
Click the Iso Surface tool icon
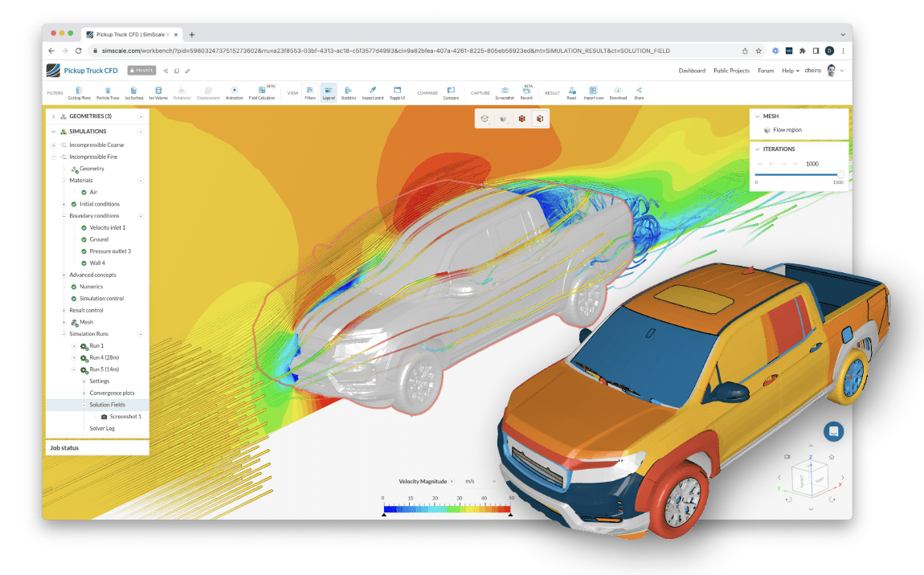[x=133, y=92]
